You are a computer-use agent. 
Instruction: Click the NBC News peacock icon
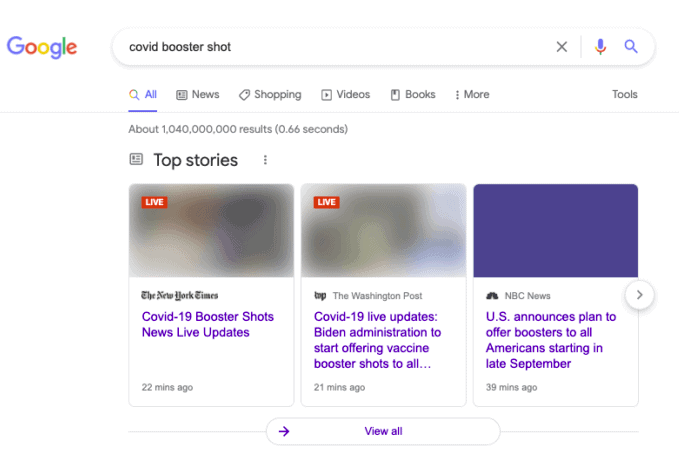click(492, 296)
